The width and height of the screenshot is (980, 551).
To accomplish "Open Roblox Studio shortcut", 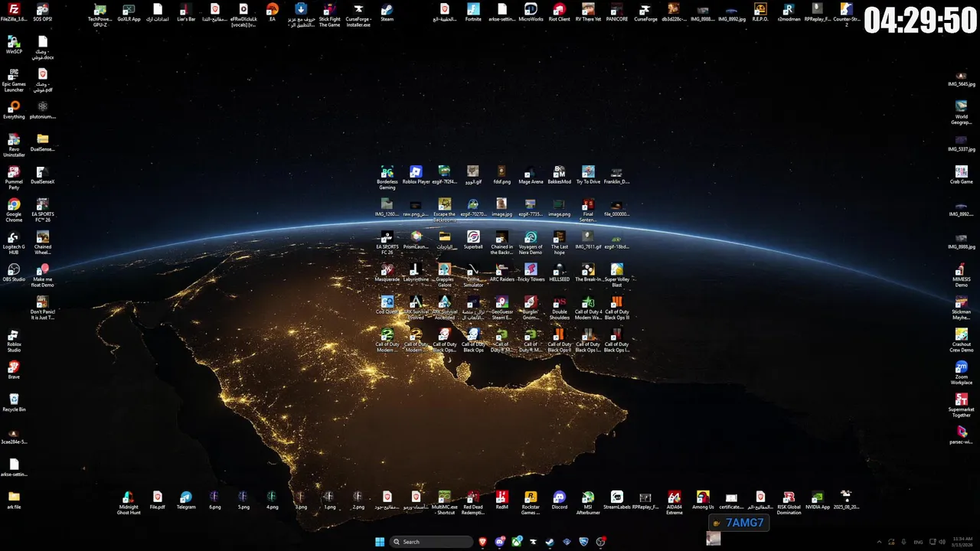I will 14,341.
